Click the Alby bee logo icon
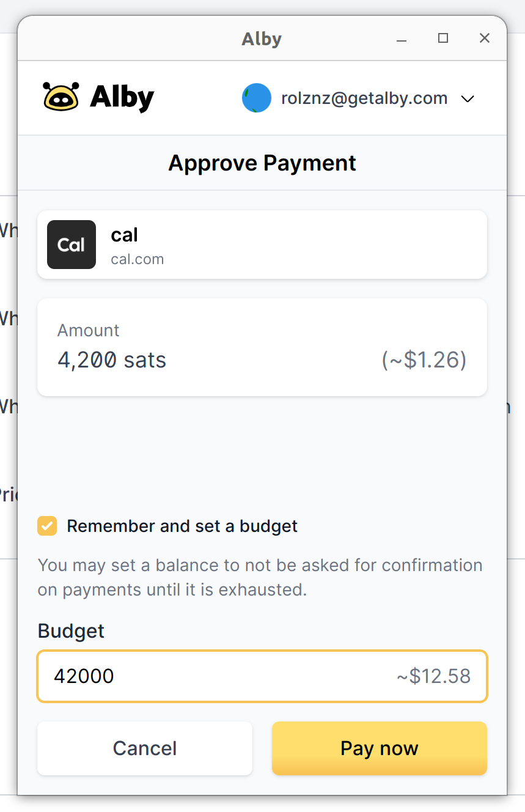 61,97
